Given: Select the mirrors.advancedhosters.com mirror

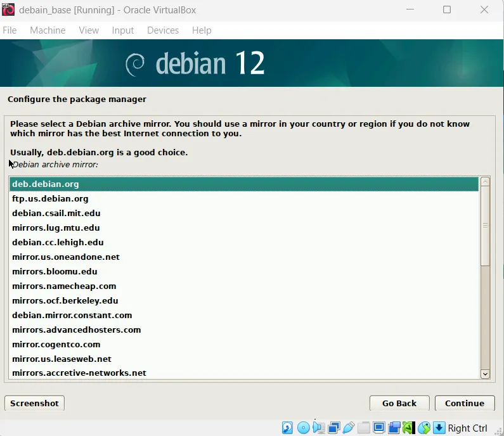Looking at the screenshot, I should [x=243, y=330].
